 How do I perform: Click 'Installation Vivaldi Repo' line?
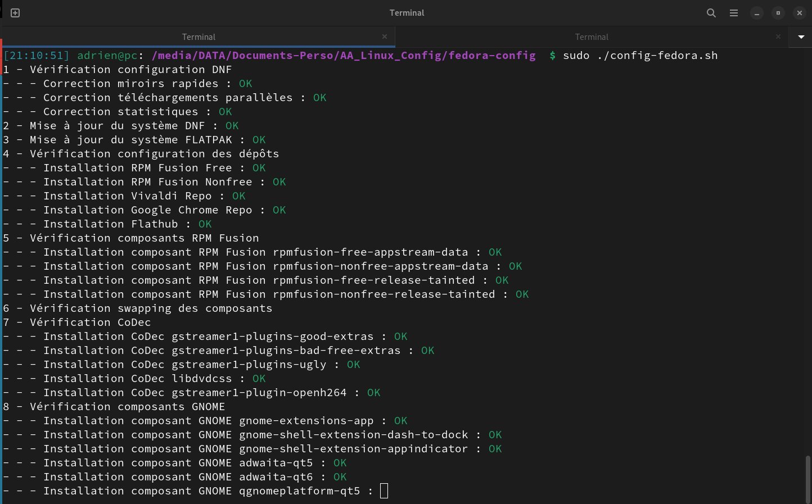(124, 196)
